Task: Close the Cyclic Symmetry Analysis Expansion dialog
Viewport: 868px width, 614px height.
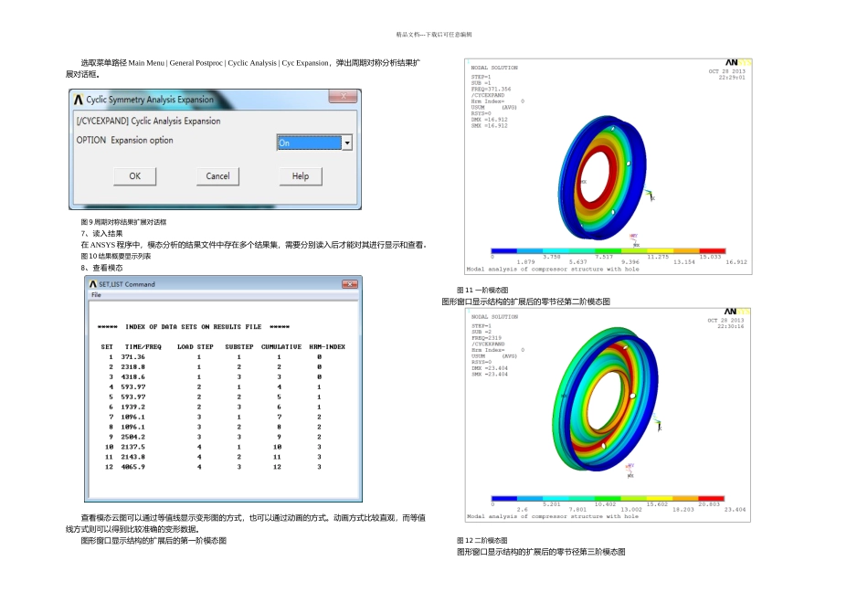Action: point(344,96)
